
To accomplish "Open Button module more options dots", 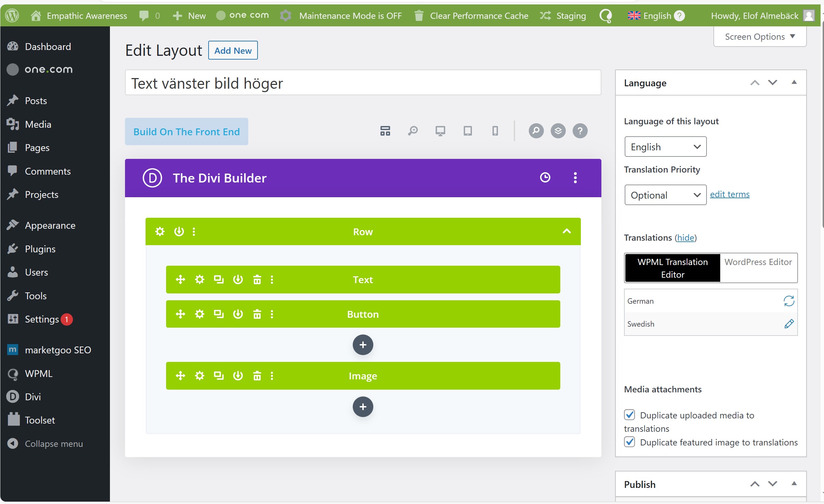I will click(x=272, y=314).
